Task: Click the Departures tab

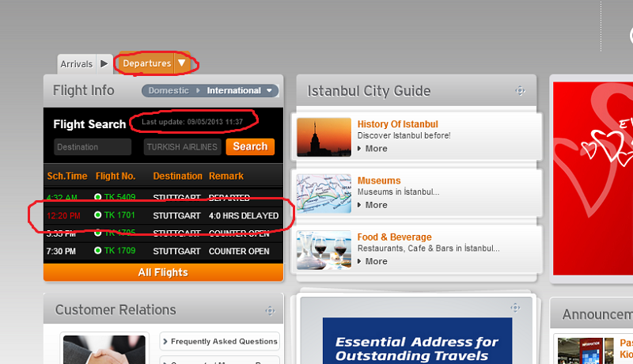Action: pyautogui.click(x=146, y=63)
